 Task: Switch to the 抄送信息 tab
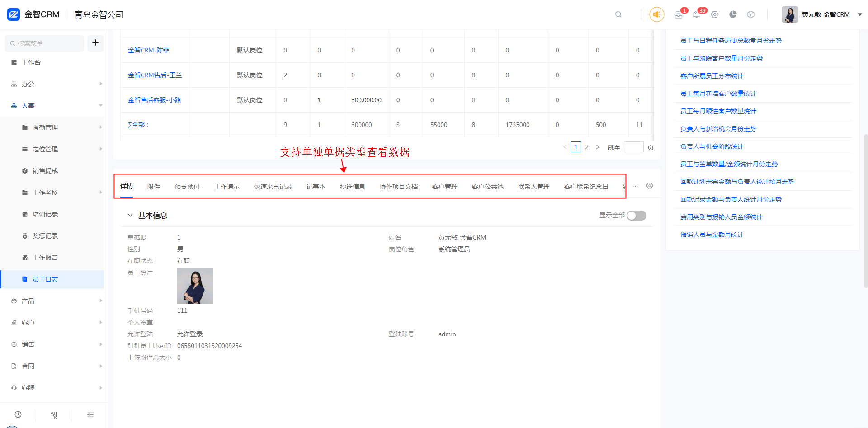tap(353, 187)
